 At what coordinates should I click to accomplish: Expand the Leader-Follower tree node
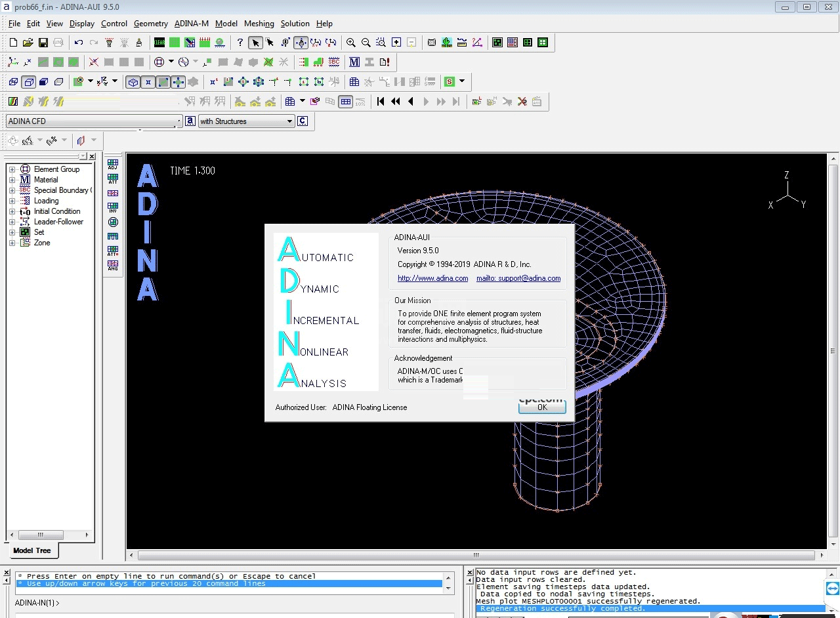coord(12,222)
